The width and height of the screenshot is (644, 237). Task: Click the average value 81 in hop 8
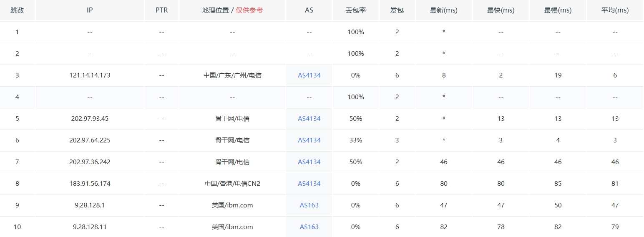[615, 184]
